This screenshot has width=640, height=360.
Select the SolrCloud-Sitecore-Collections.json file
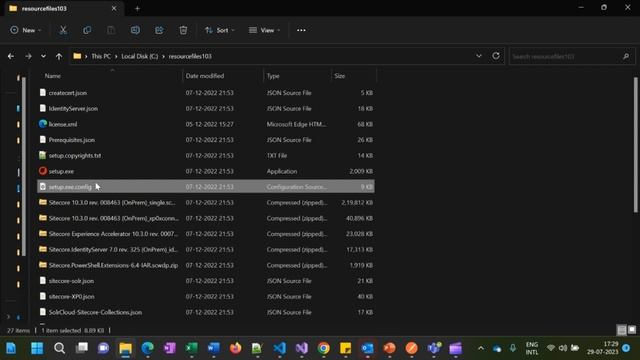[206, 312]
